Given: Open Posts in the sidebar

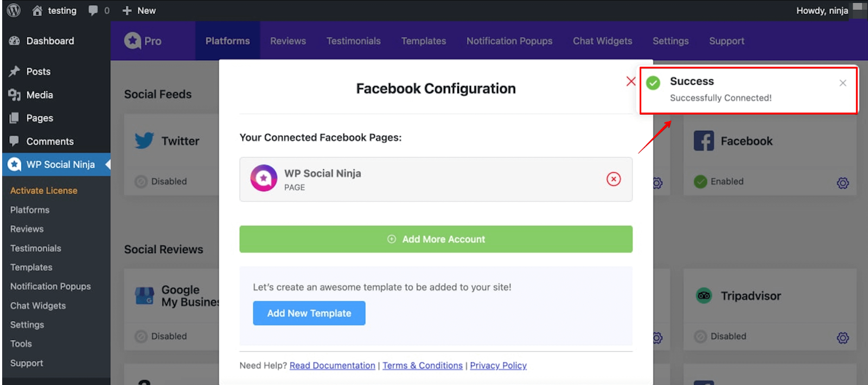Looking at the screenshot, I should pyautogui.click(x=38, y=71).
